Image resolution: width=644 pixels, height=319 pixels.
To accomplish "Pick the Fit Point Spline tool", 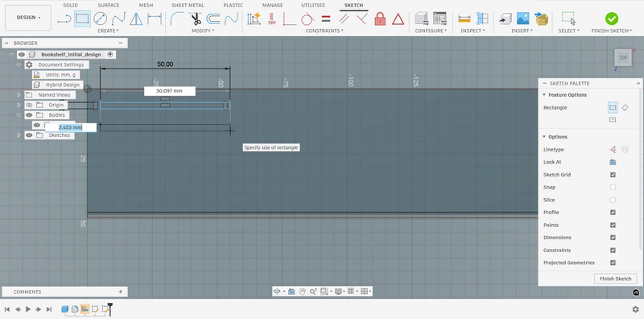I will coord(118,19).
